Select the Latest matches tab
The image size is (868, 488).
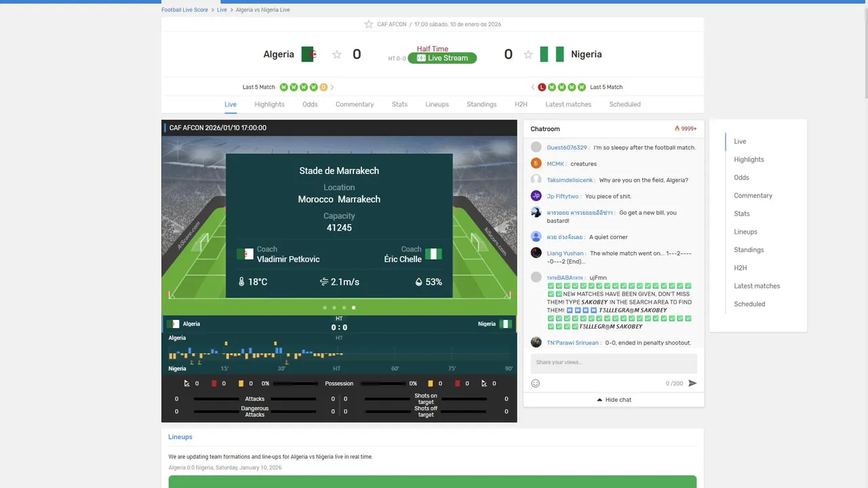pyautogui.click(x=568, y=104)
